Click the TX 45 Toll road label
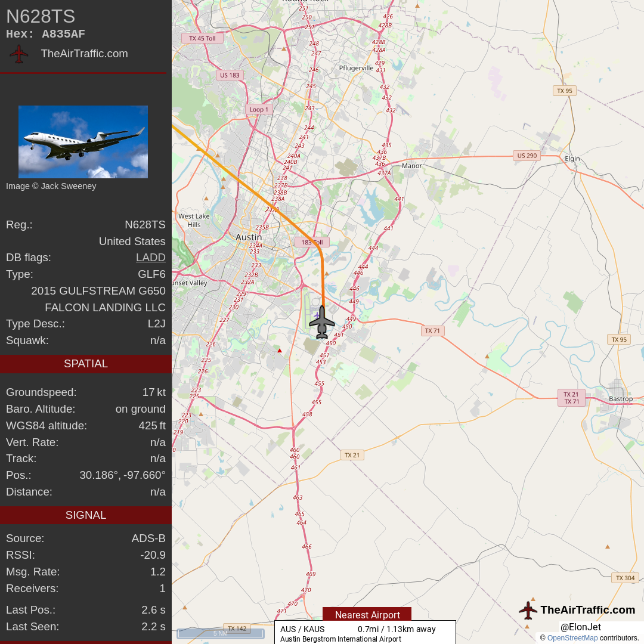Image resolution: width=644 pixels, height=644 pixels. coord(202,38)
